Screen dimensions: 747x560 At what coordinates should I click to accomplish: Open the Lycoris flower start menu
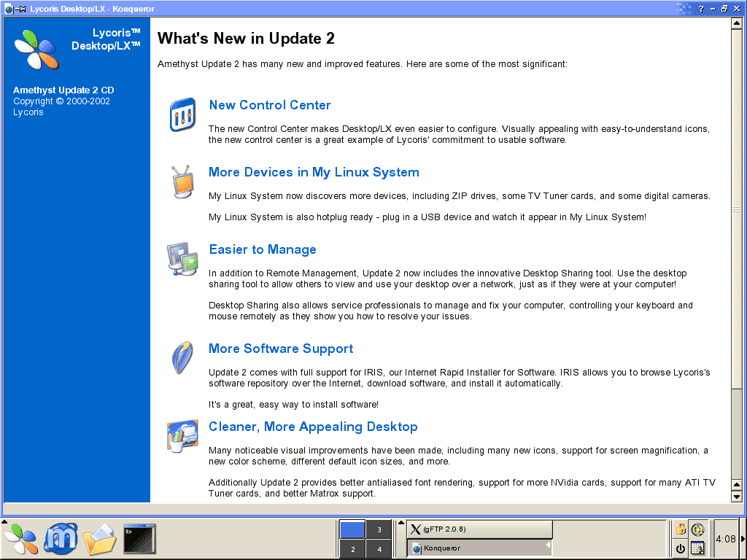tap(20, 539)
